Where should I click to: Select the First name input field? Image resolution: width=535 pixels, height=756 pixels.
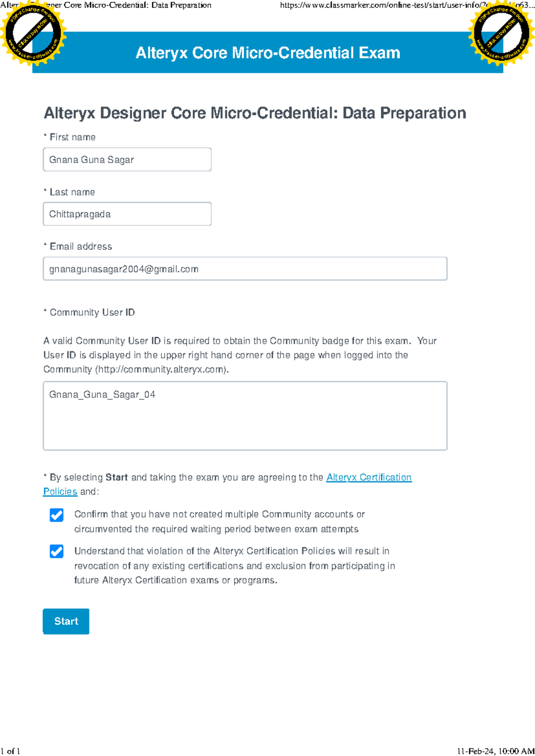pyautogui.click(x=127, y=159)
